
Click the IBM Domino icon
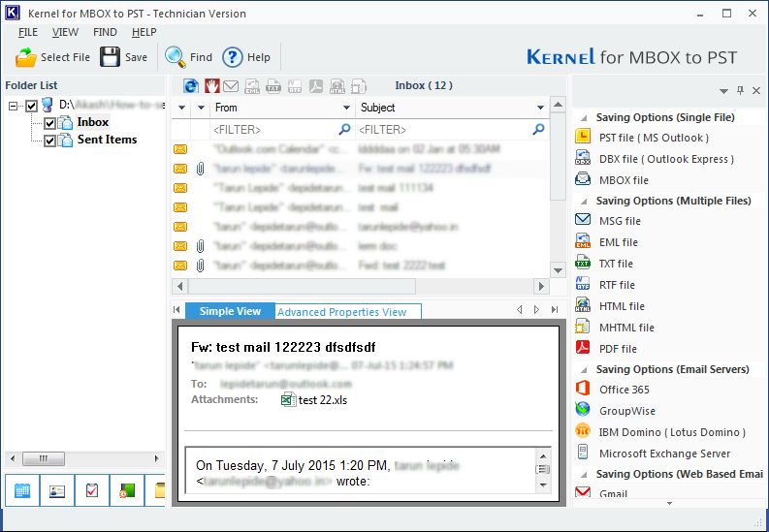click(x=583, y=431)
